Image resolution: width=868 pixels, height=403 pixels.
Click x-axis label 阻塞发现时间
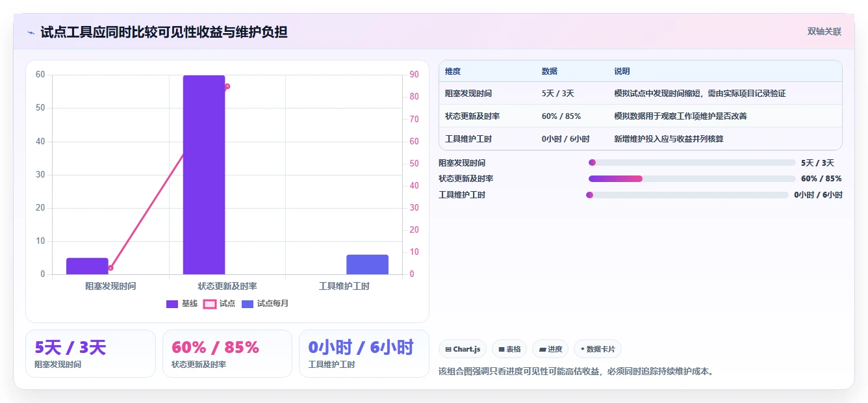(x=110, y=286)
